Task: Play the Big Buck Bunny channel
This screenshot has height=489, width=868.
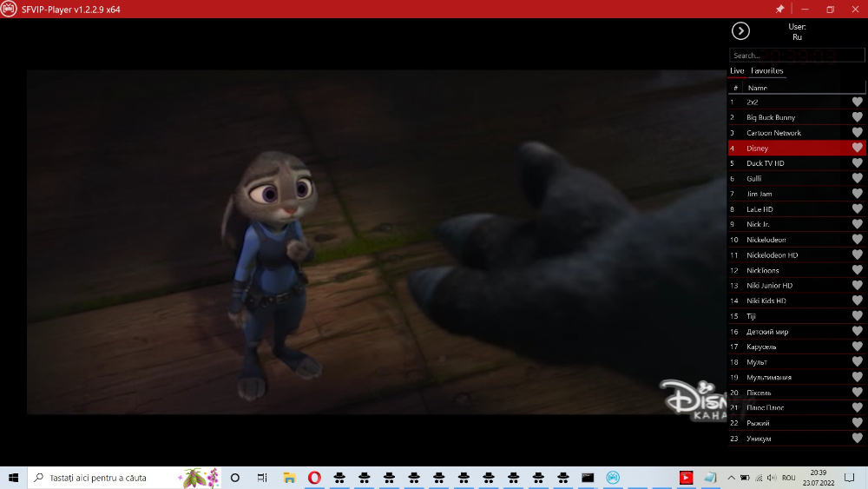Action: point(796,117)
